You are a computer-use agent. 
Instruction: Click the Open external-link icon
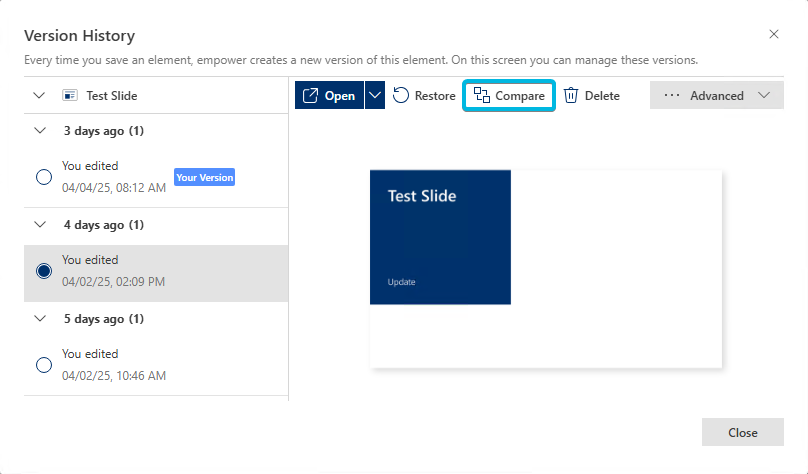(310, 95)
